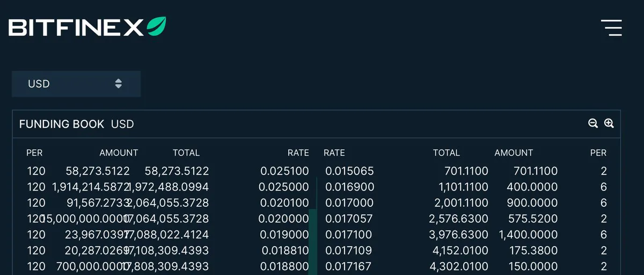This screenshot has width=644, height=275.
Task: Click offer amount 1,400.0000
Action: click(529, 235)
